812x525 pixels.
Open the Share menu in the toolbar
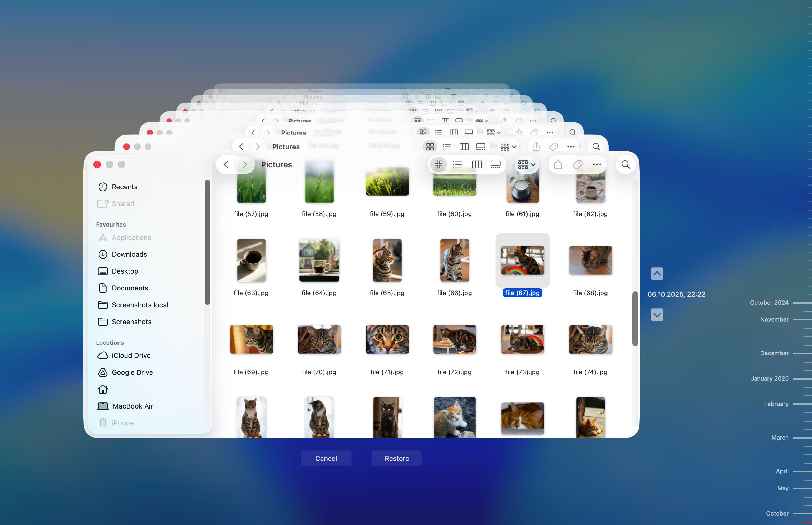pos(558,164)
